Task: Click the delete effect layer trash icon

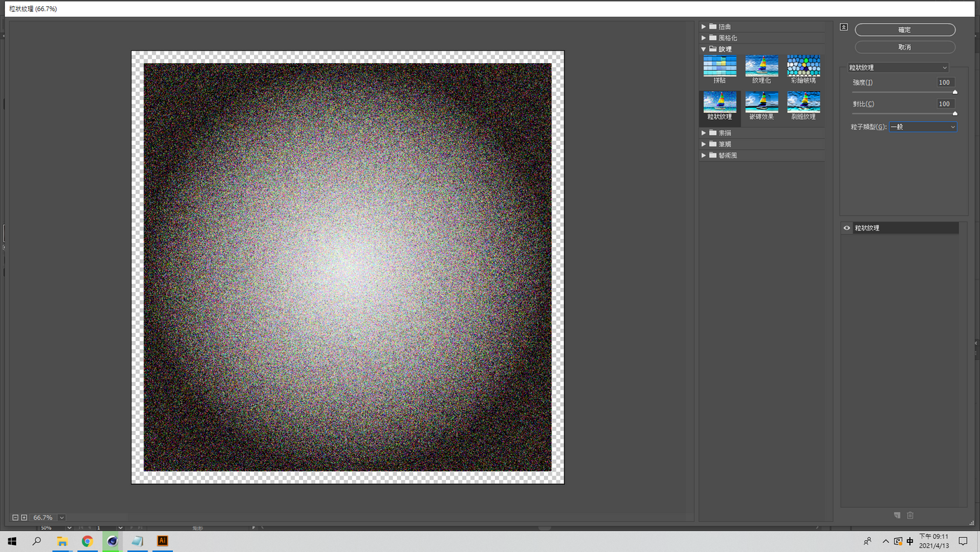Action: click(x=910, y=516)
